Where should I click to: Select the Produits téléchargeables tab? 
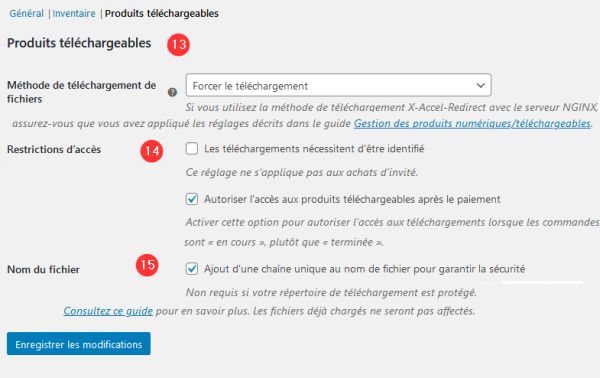point(161,13)
